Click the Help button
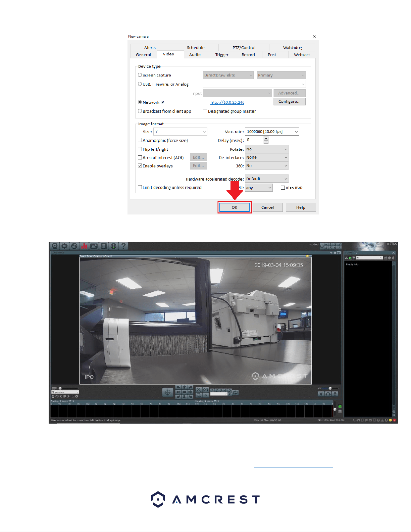 click(301, 207)
